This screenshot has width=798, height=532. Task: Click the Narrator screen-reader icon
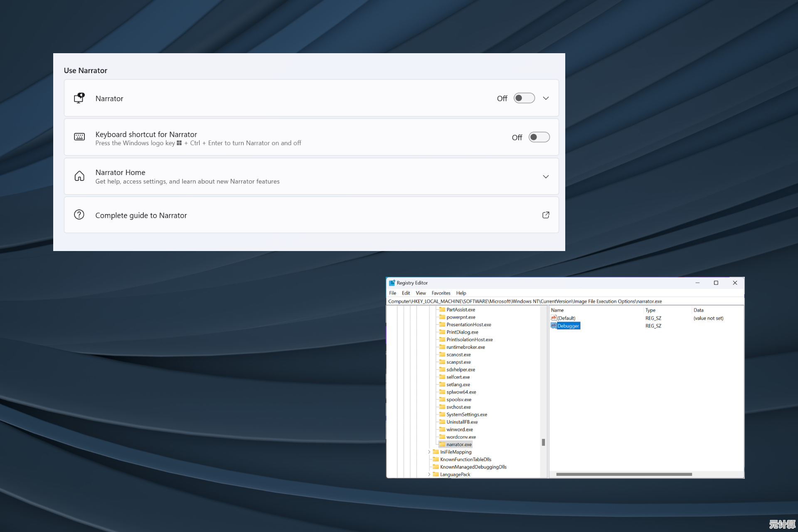click(x=79, y=98)
